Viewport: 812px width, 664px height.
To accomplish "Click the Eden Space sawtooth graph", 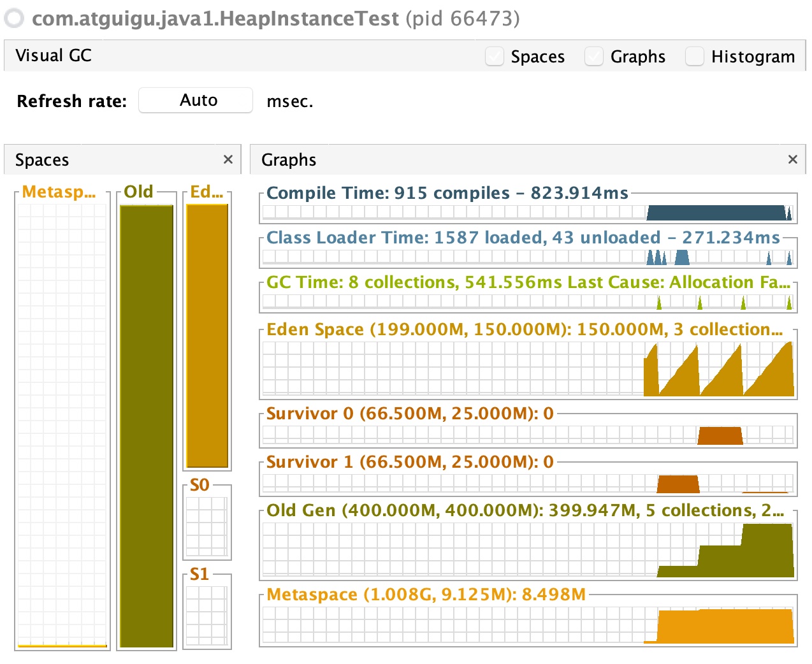I will point(528,368).
